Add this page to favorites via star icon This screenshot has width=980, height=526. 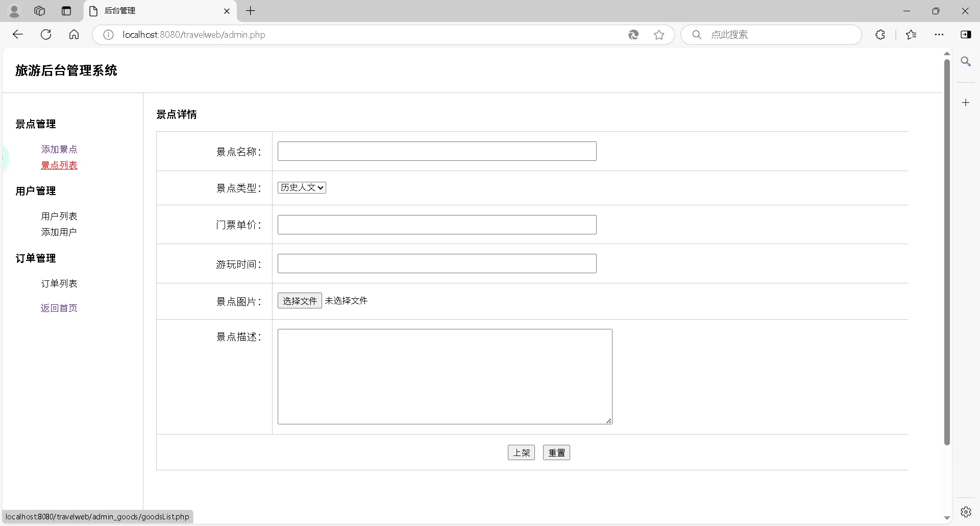(x=659, y=35)
